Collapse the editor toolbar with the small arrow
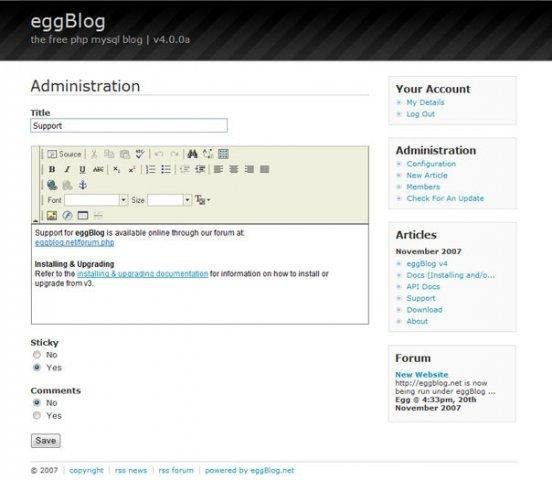This screenshot has height=480, width=552. tap(35, 220)
